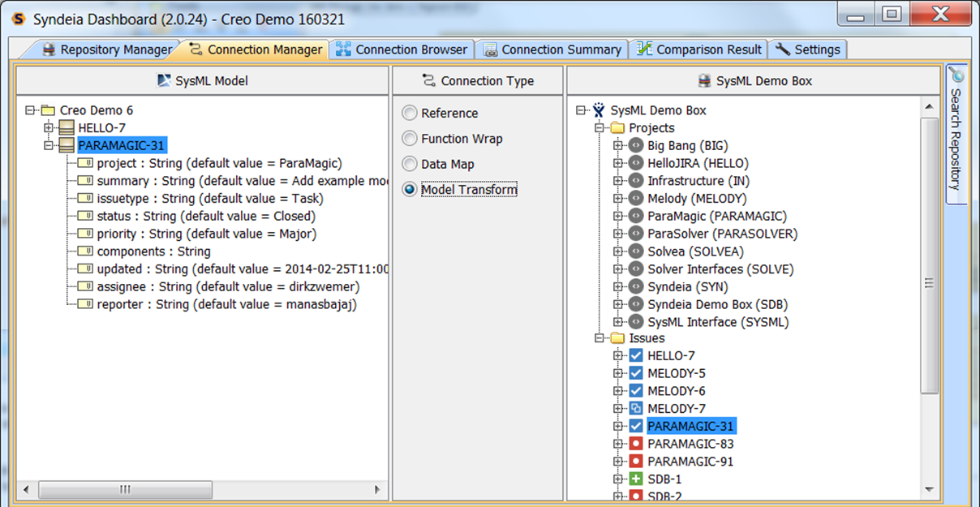
Task: Click the PARAMAGIC-31 issue checkmark icon
Action: point(636,426)
